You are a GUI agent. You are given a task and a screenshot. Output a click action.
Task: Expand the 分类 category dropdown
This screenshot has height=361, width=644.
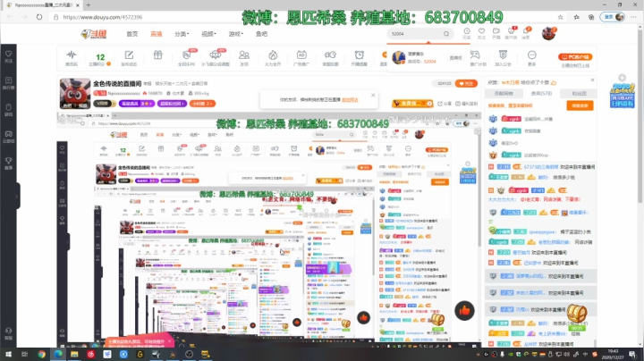(x=181, y=34)
